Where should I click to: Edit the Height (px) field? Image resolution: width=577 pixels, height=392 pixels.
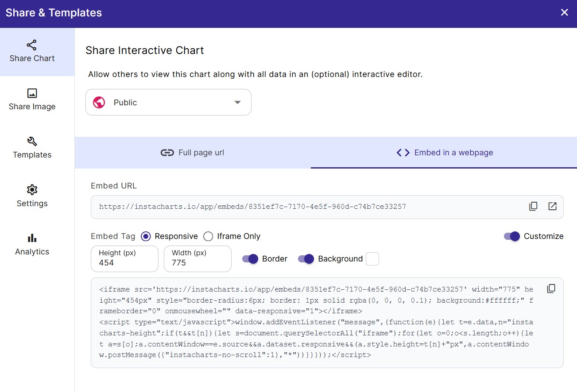(124, 259)
